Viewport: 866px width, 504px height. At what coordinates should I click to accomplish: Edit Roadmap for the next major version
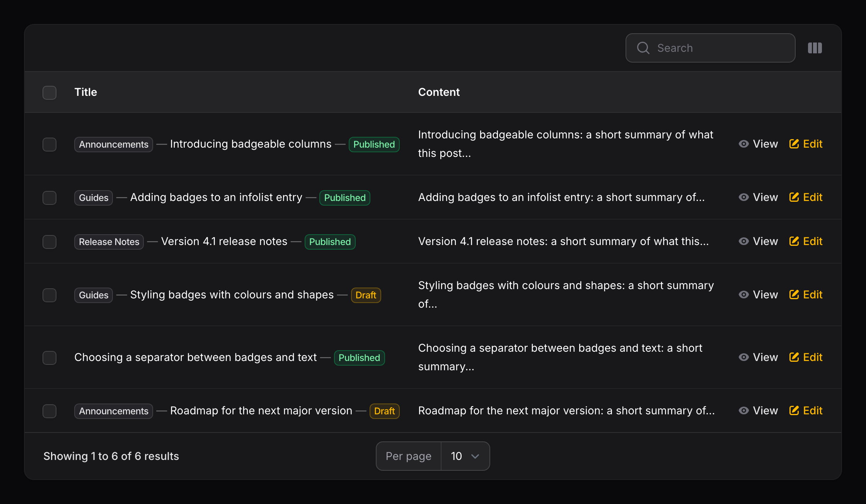806,411
